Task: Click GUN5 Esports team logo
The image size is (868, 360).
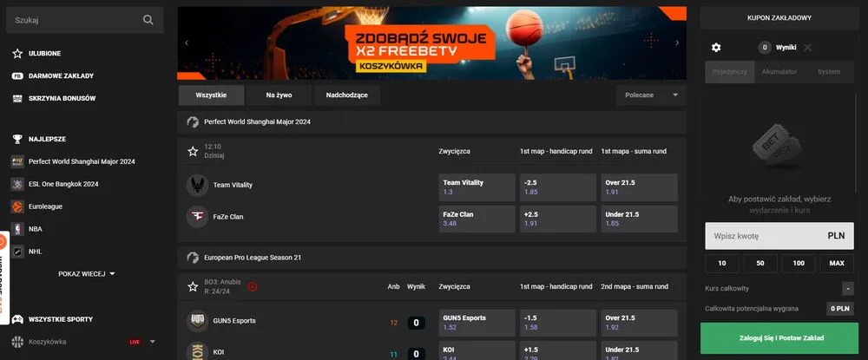Action: tap(197, 321)
